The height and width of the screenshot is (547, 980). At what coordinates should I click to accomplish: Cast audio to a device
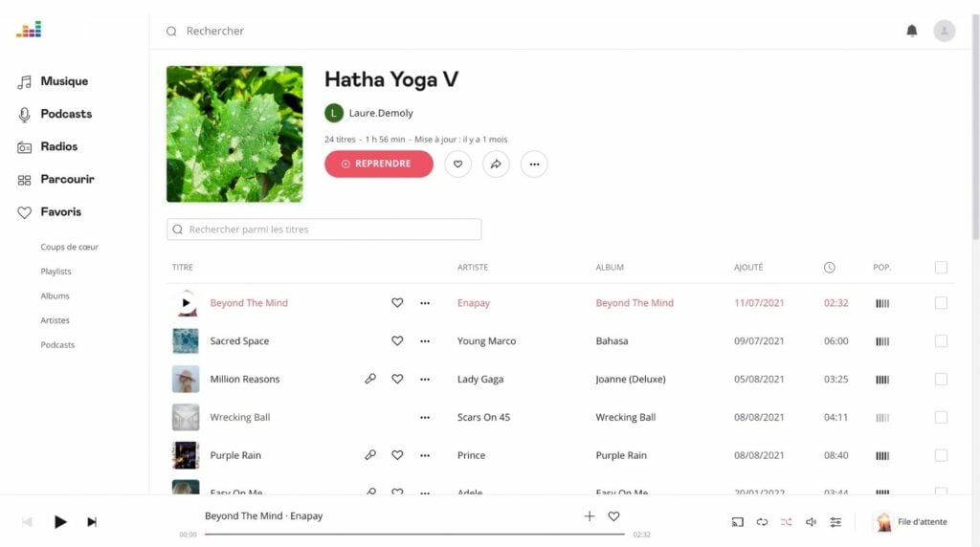[738, 522]
